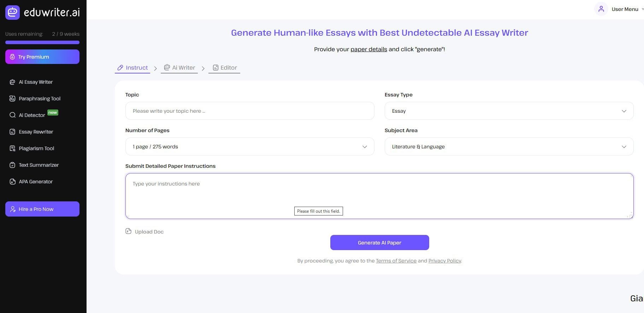Click the uses remaining progress bar
The height and width of the screenshot is (313, 644).
click(x=42, y=42)
